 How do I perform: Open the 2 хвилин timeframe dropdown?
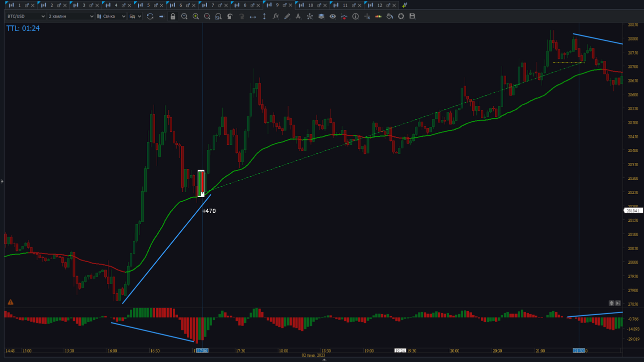click(71, 16)
